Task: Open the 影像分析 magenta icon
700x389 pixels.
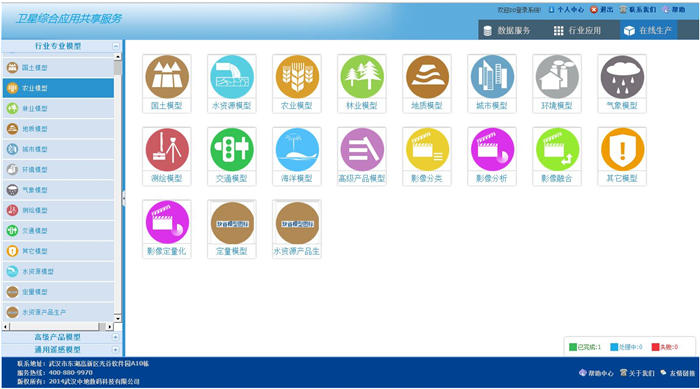Action: [492, 156]
